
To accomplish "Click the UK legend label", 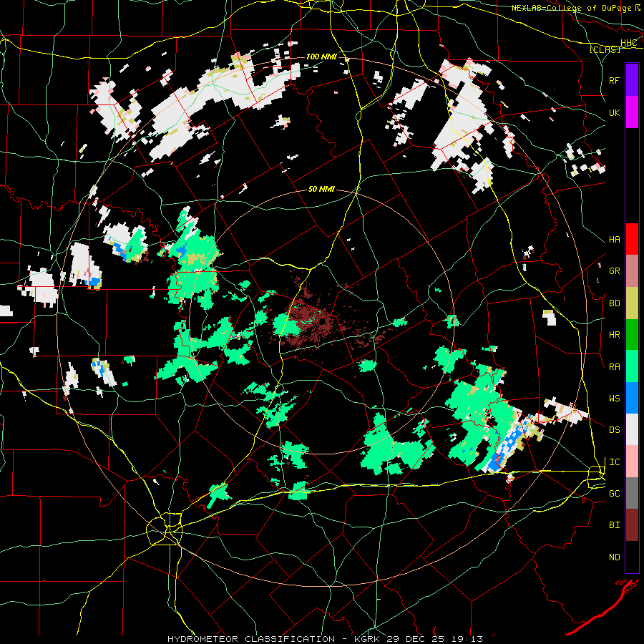I will click(x=614, y=112).
